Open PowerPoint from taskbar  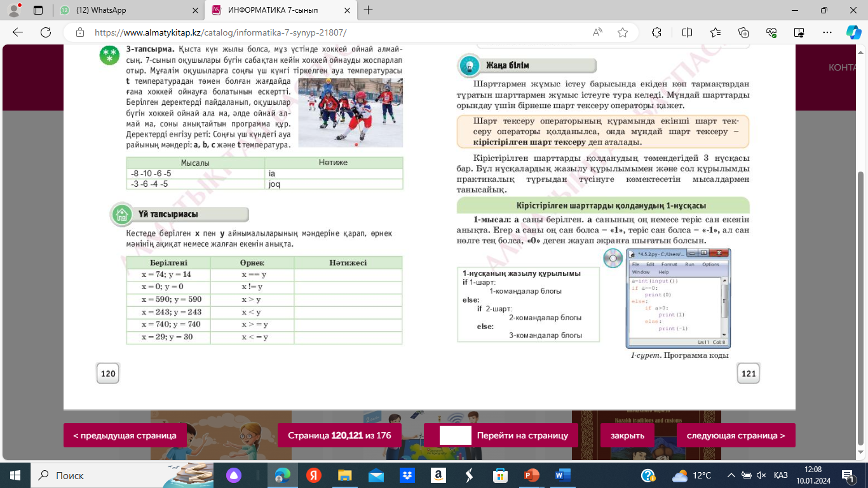pos(531,475)
